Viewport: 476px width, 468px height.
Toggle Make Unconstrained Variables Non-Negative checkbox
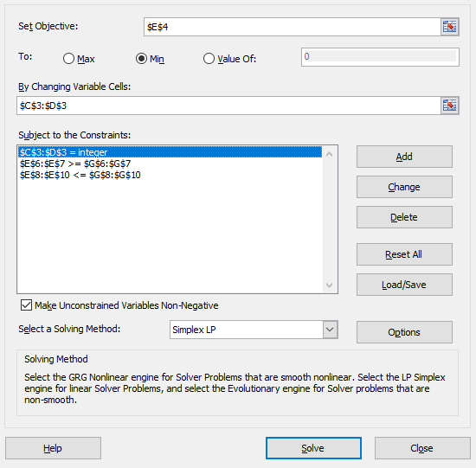[x=26, y=305]
